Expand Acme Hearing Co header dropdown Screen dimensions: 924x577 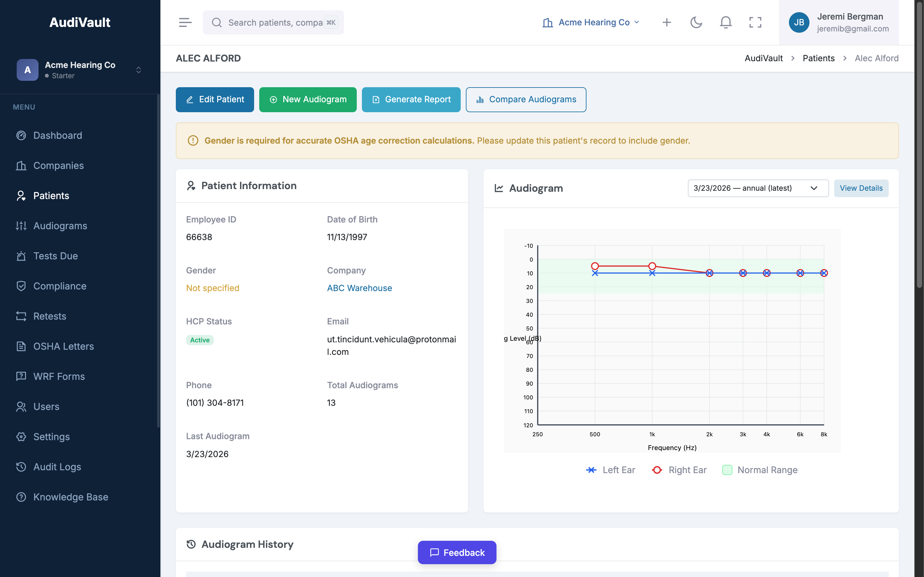pyautogui.click(x=591, y=22)
